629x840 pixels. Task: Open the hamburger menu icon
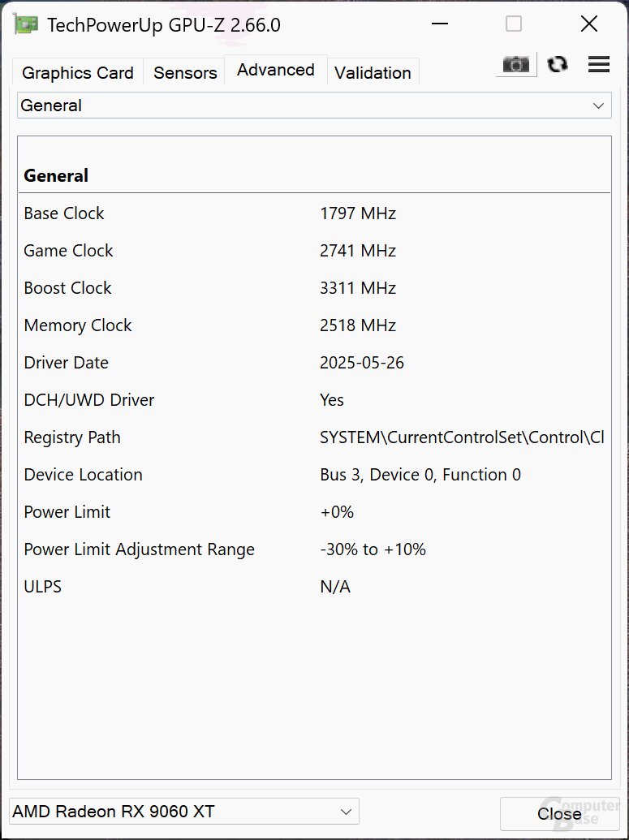click(x=599, y=64)
